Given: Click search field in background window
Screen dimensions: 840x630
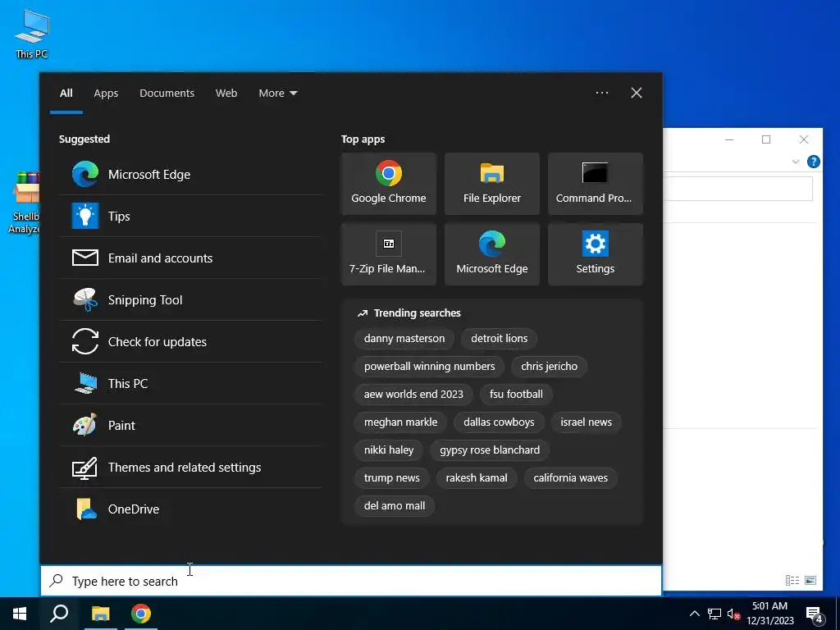Looking at the screenshot, I should 737,189.
